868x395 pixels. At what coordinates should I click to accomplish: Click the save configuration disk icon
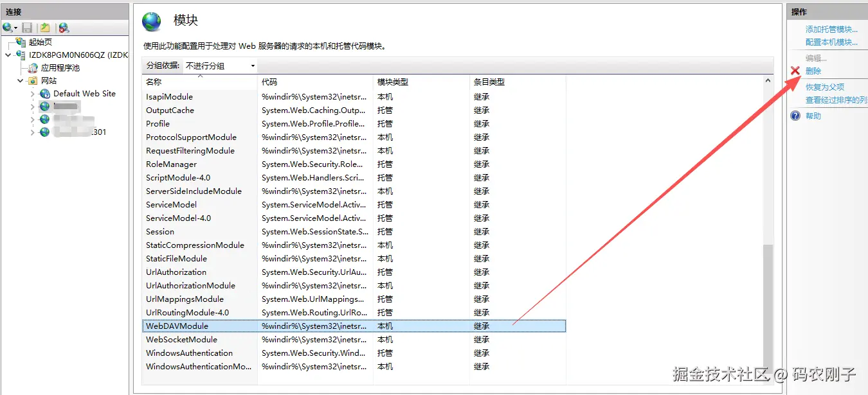[26, 27]
